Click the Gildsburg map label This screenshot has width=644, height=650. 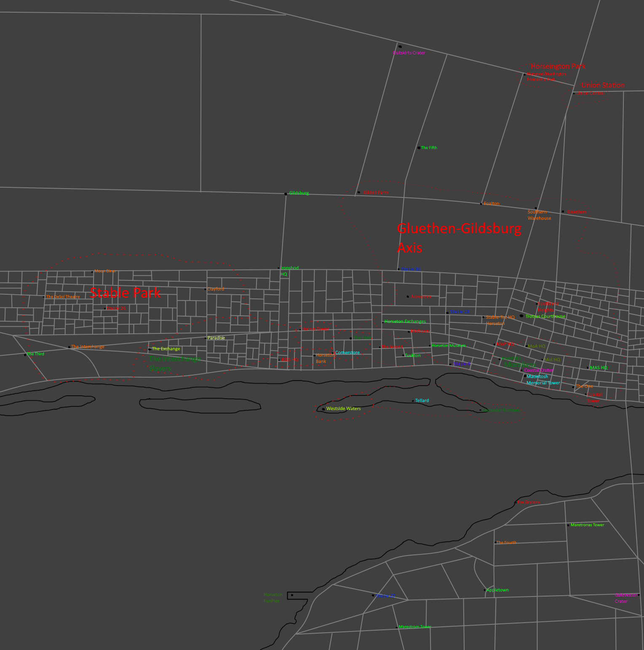[x=299, y=193]
